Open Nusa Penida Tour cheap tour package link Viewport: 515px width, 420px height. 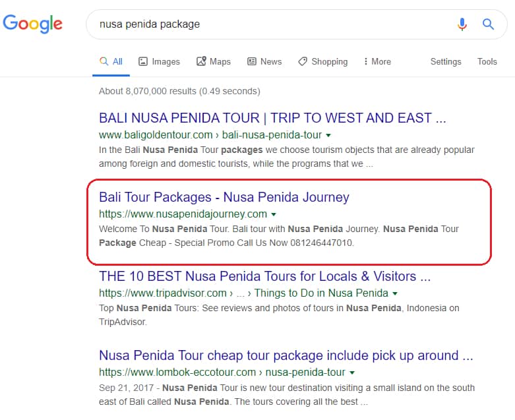pos(286,355)
